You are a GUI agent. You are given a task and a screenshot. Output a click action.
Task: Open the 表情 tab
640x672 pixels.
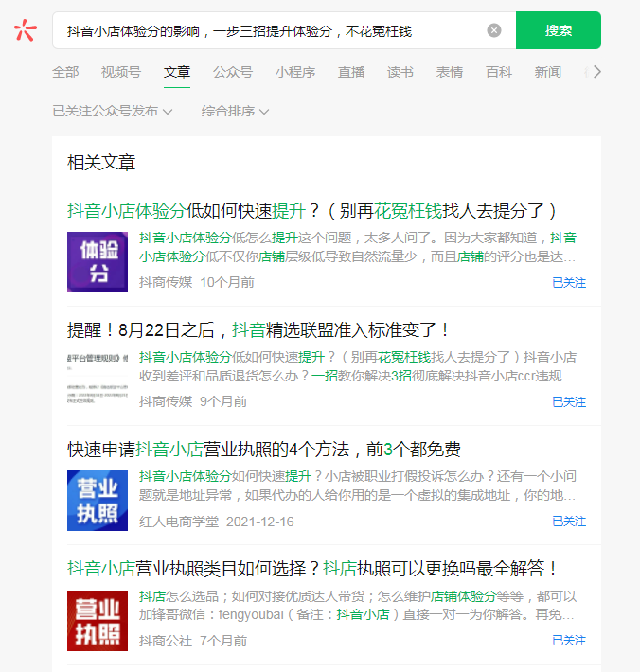click(450, 72)
